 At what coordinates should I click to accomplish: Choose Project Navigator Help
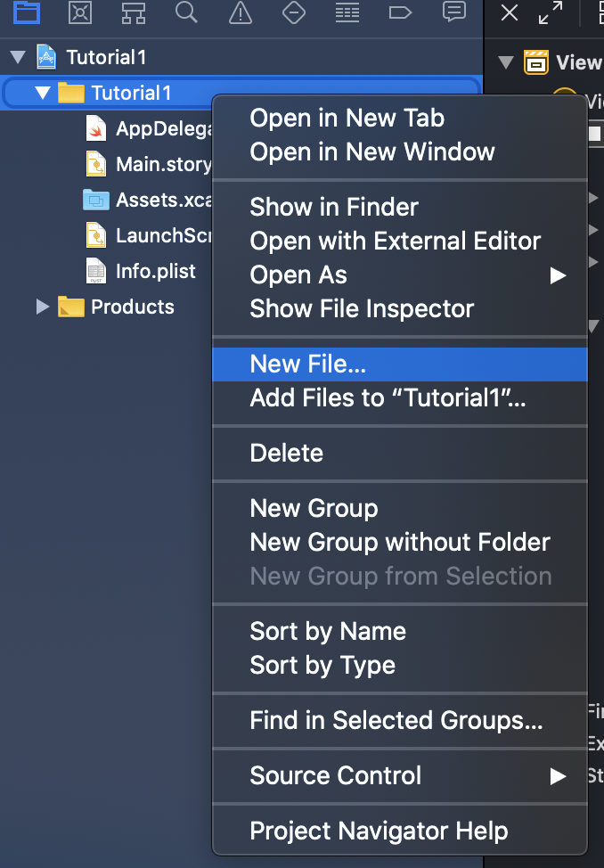point(399,831)
